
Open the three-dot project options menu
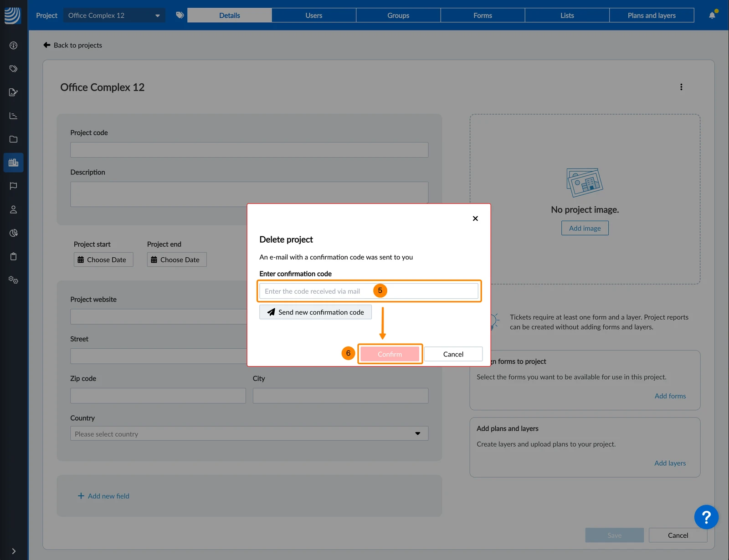(681, 87)
